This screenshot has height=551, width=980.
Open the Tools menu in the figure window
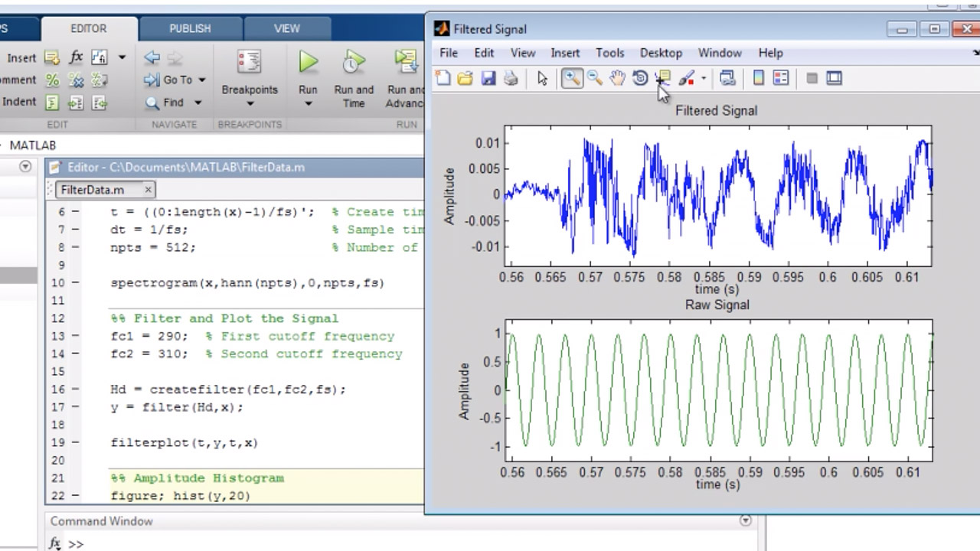[609, 53]
